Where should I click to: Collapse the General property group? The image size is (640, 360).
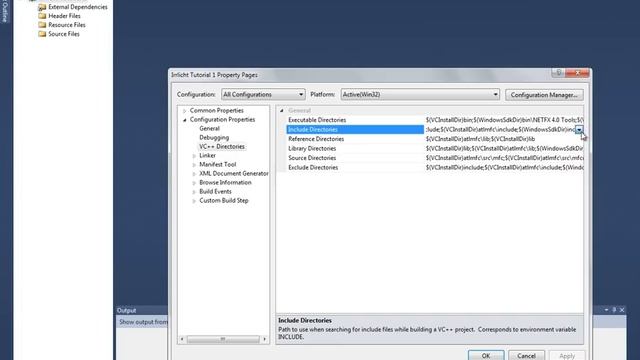point(282,111)
